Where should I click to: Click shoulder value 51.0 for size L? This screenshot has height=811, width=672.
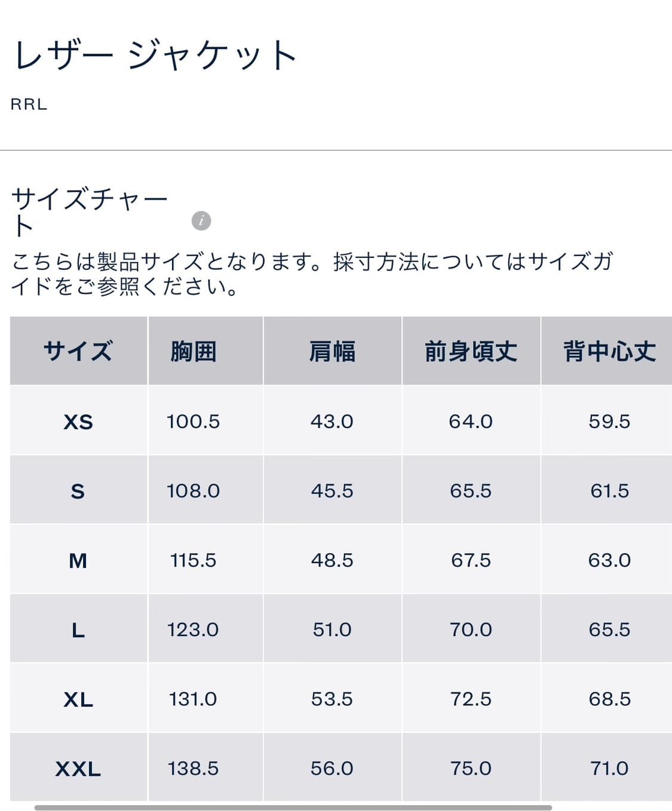(x=332, y=629)
